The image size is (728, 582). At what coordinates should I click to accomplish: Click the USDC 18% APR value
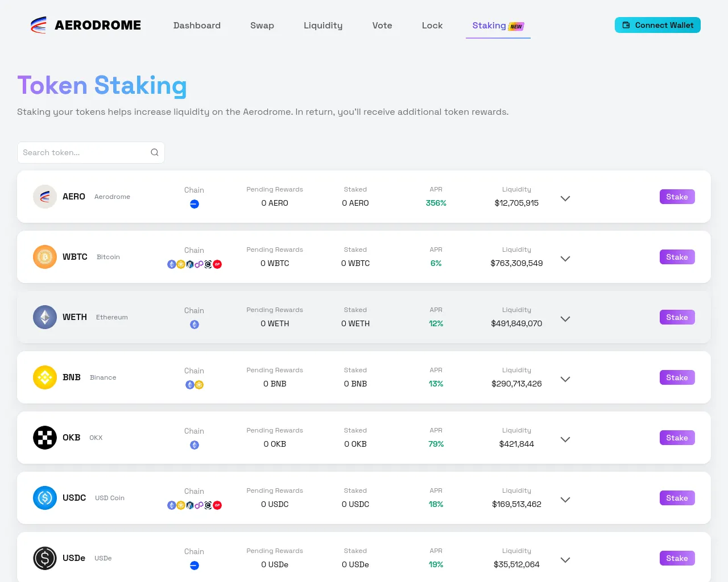436,504
